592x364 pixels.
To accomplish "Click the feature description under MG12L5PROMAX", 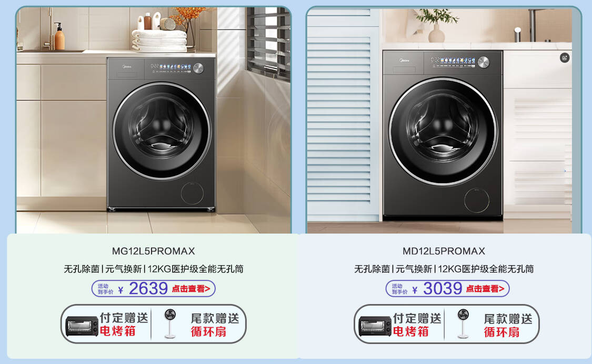I will click(153, 269).
